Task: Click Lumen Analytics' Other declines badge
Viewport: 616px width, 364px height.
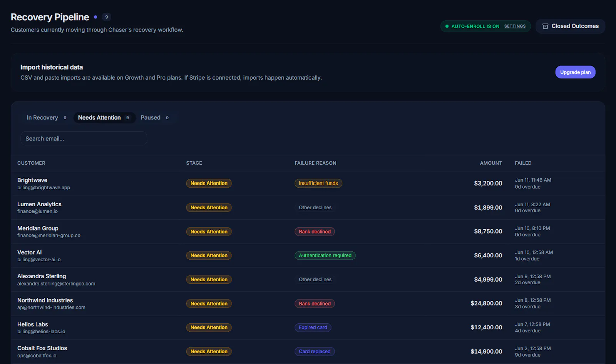Action: [x=315, y=208]
